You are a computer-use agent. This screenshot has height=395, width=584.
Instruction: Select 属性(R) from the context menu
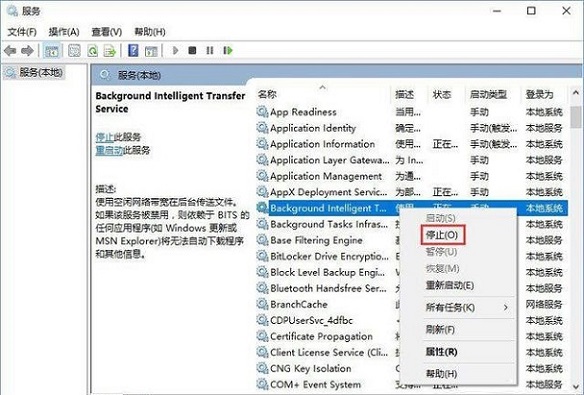click(441, 352)
